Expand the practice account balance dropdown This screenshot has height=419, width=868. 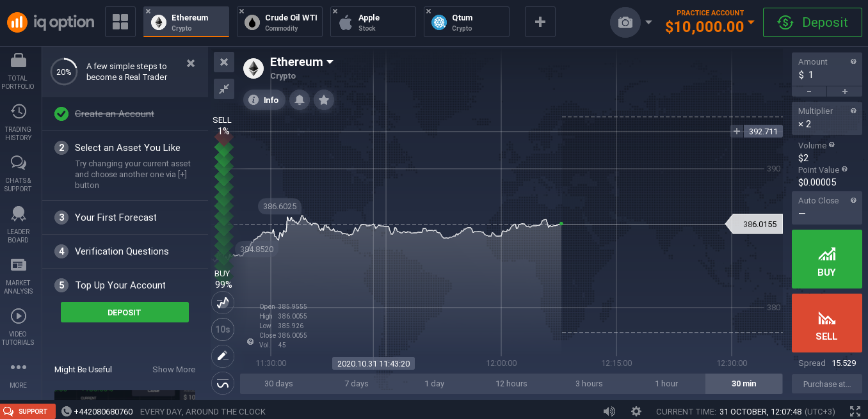[x=751, y=23]
